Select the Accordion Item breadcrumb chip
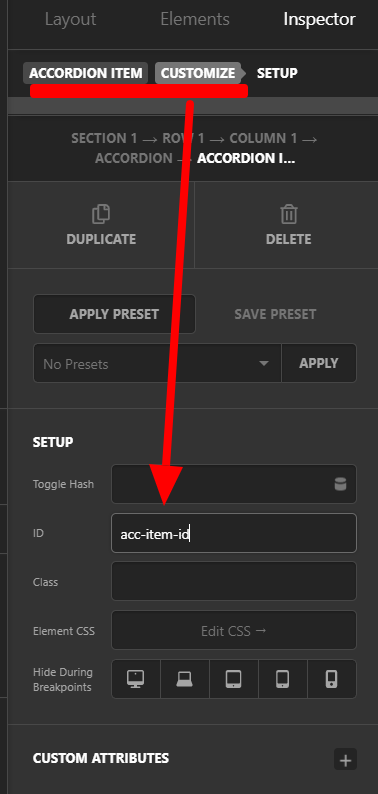The image size is (378, 794). pyautogui.click(x=86, y=73)
